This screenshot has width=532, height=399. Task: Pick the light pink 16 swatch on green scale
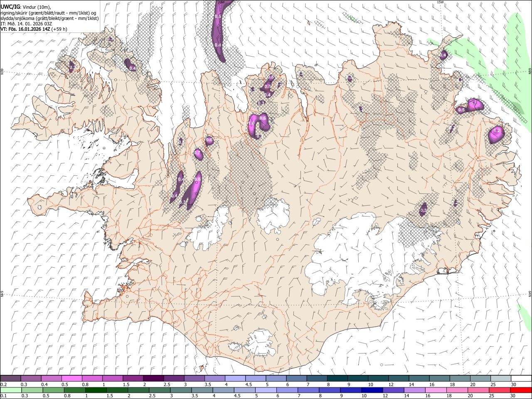(436, 390)
